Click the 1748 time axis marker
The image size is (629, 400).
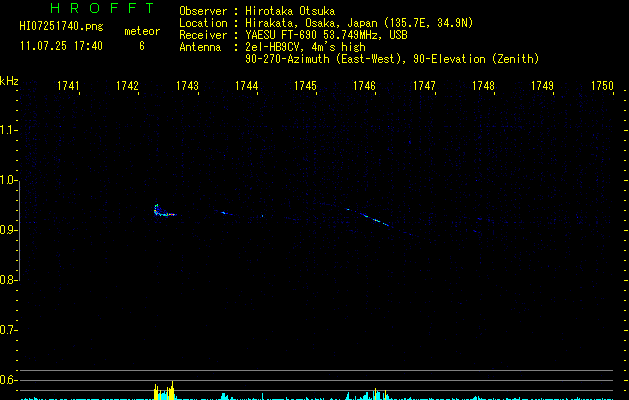483,86
